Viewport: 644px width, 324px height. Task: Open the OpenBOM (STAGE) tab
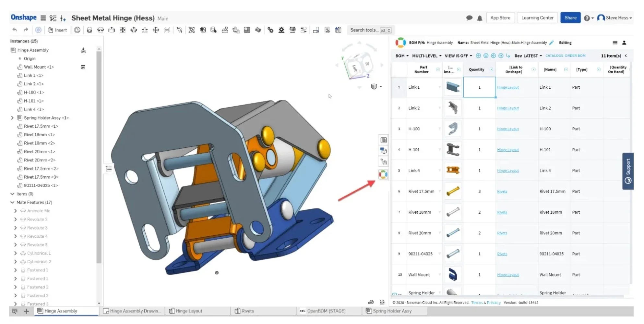(326, 311)
